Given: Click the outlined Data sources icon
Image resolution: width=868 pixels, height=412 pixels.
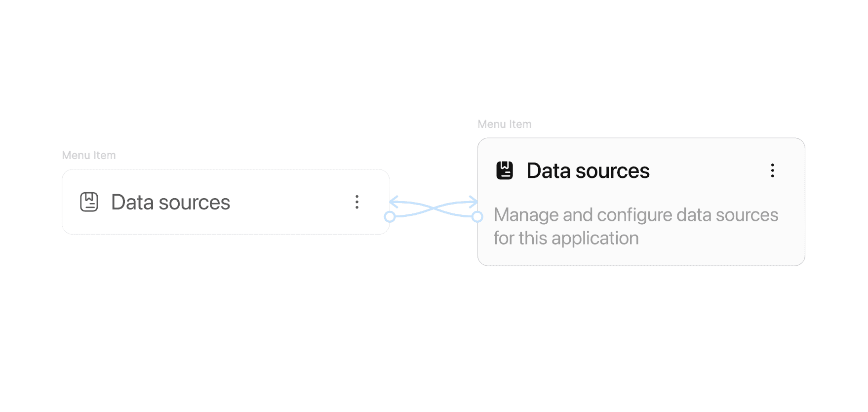Looking at the screenshot, I should coord(89,202).
